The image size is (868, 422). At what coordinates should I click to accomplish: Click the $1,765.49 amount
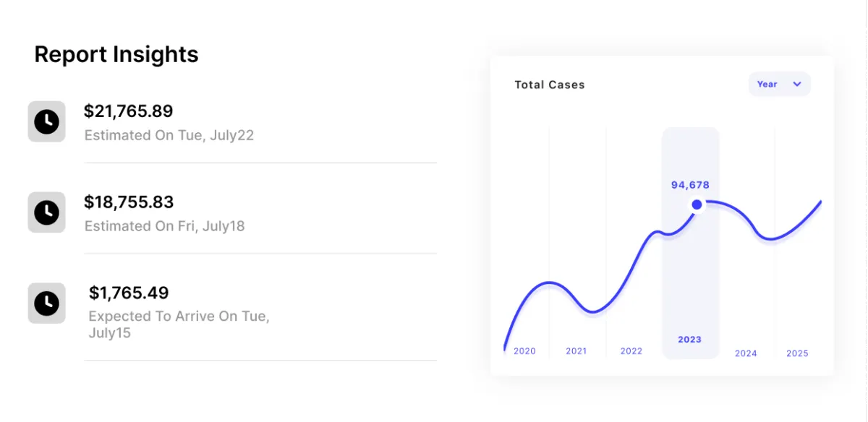pos(129,293)
